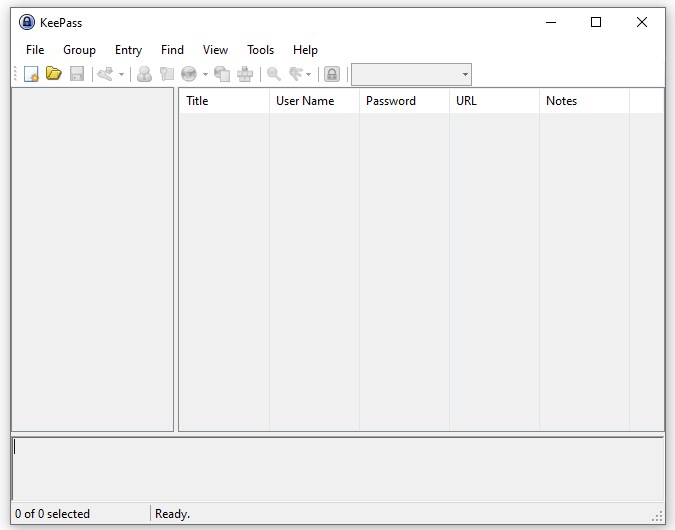This screenshot has height=530, width=675.
Task: Open the File menu
Action: click(x=35, y=50)
